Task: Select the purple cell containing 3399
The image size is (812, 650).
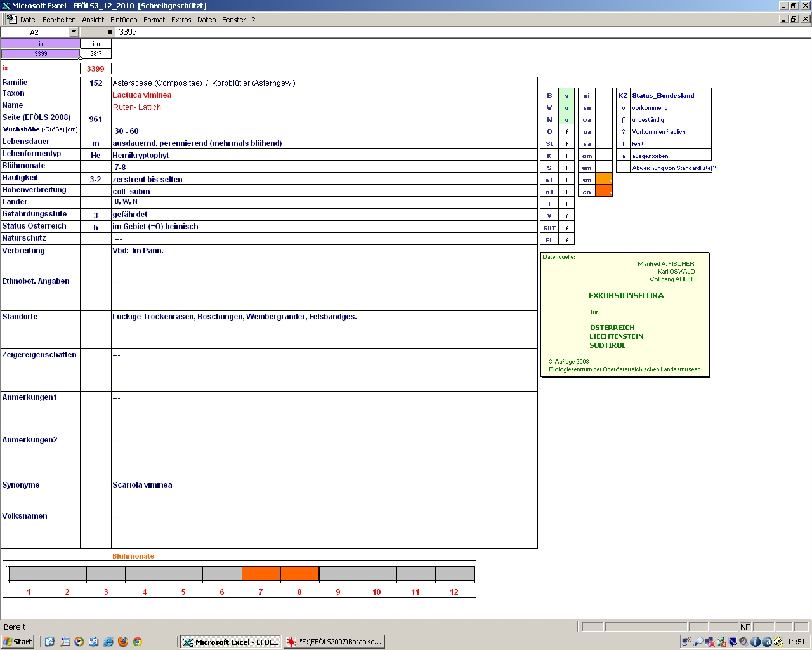Action: point(41,53)
